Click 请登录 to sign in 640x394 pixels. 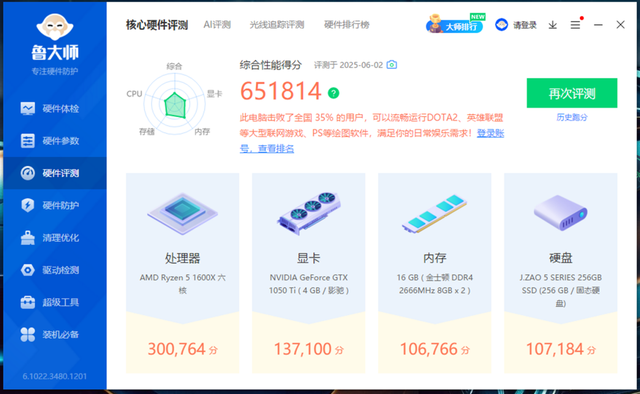pyautogui.click(x=525, y=25)
